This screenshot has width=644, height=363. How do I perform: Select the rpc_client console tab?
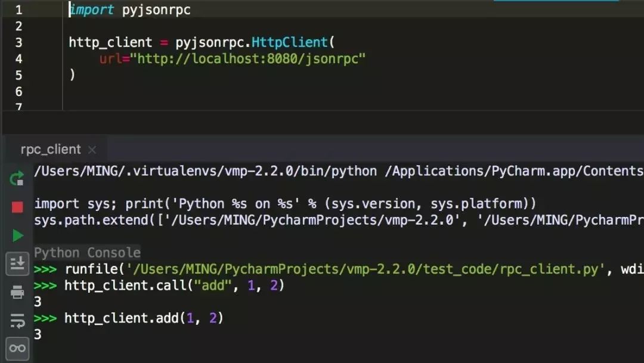[x=51, y=150]
